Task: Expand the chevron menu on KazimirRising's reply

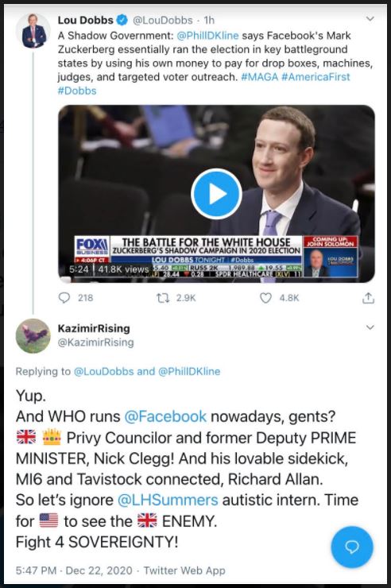Action: click(x=370, y=327)
